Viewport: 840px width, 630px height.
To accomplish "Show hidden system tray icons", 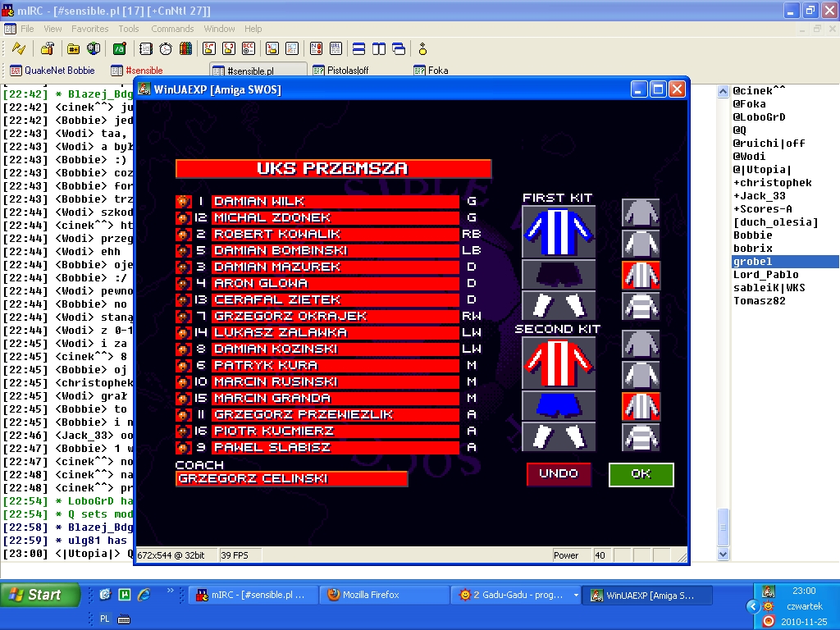I will click(752, 606).
